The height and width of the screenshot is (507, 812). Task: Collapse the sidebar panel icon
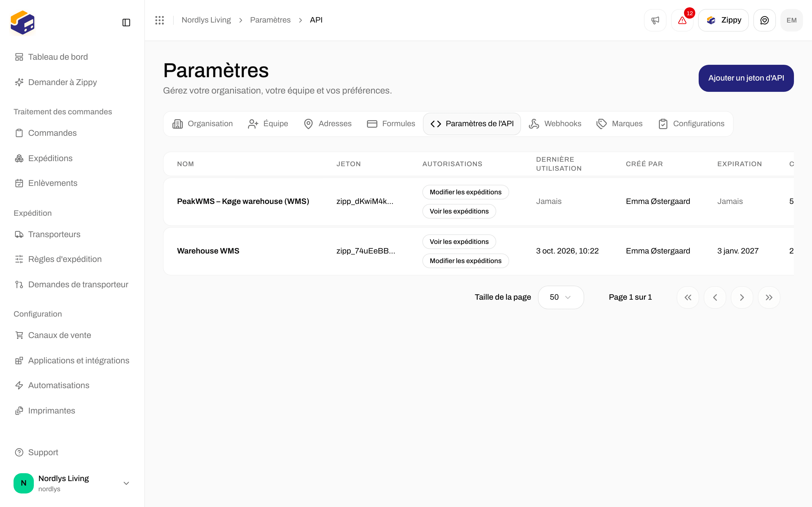pos(126,23)
